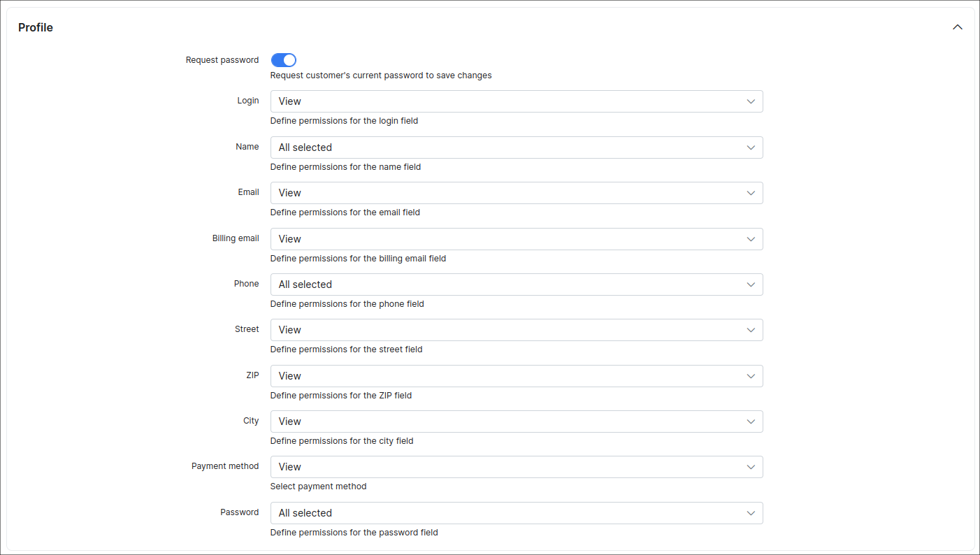
Task: Click the chevron arrow in Login field
Action: tap(751, 101)
